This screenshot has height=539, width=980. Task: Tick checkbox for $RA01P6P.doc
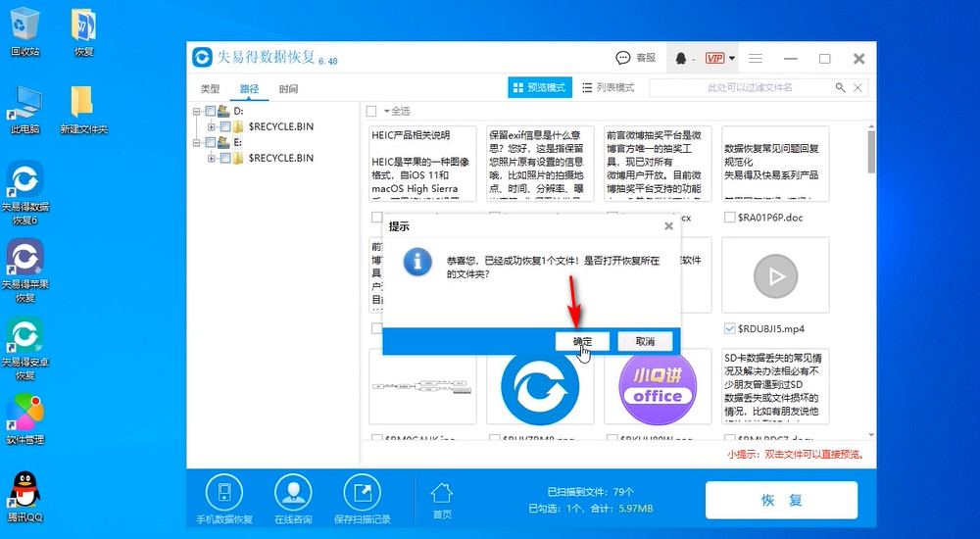(x=729, y=218)
